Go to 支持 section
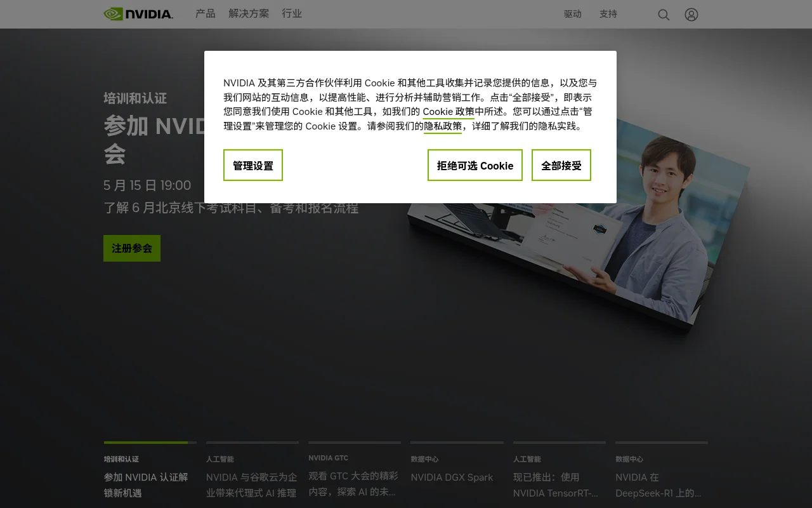The image size is (812, 508). pos(608,14)
